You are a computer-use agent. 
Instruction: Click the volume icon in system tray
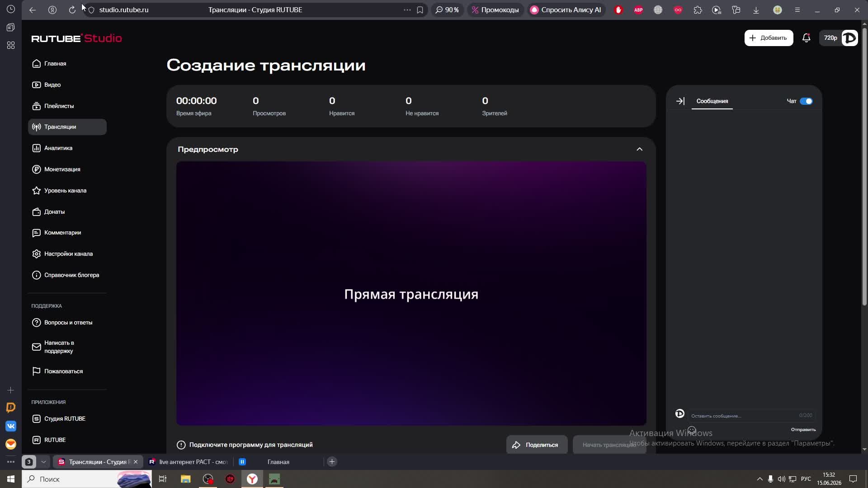(x=781, y=479)
